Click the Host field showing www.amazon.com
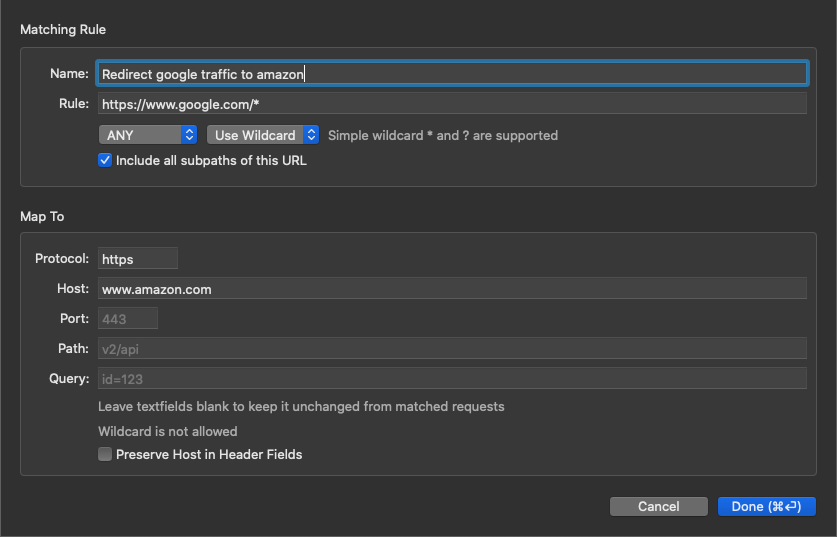837x537 pixels. coord(452,288)
